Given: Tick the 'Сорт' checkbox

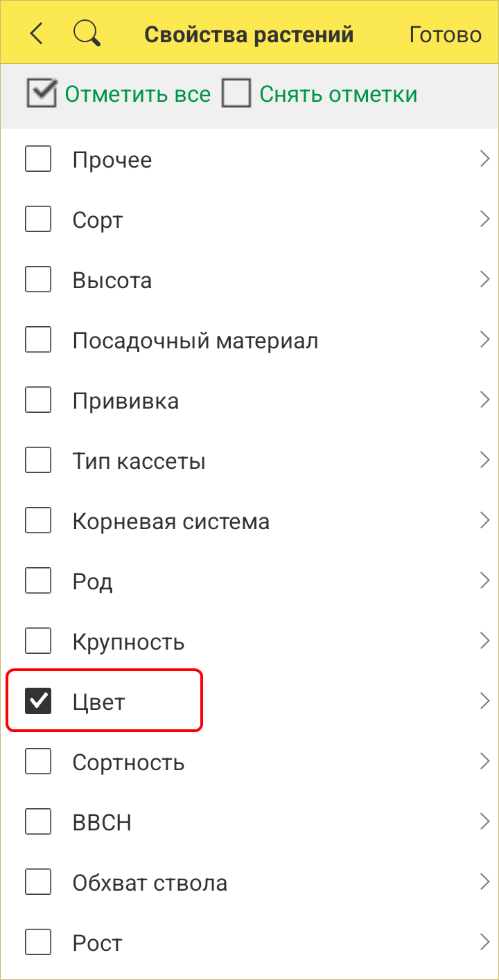Looking at the screenshot, I should pyautogui.click(x=38, y=219).
